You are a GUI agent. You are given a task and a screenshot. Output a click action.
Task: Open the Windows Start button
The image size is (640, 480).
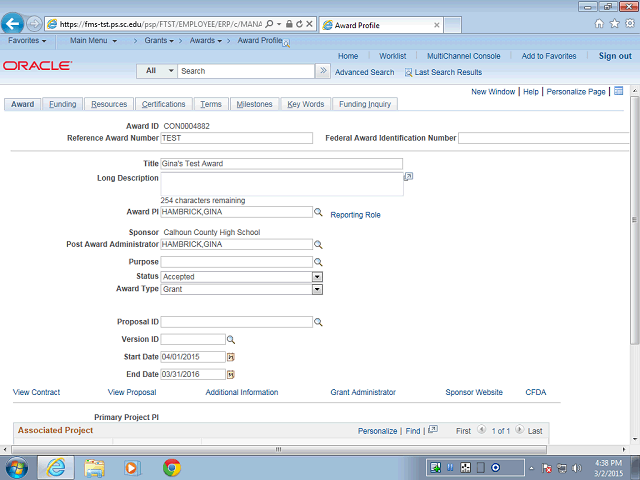pyautogui.click(x=17, y=468)
